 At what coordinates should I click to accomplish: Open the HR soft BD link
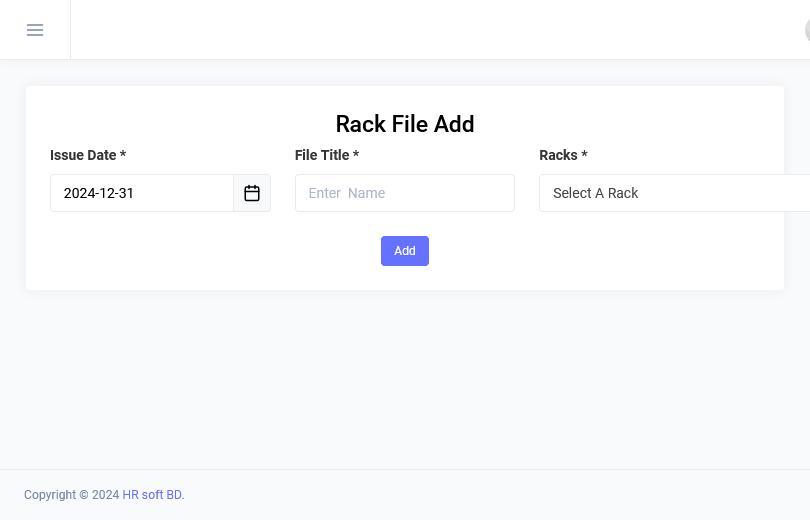coord(152,495)
